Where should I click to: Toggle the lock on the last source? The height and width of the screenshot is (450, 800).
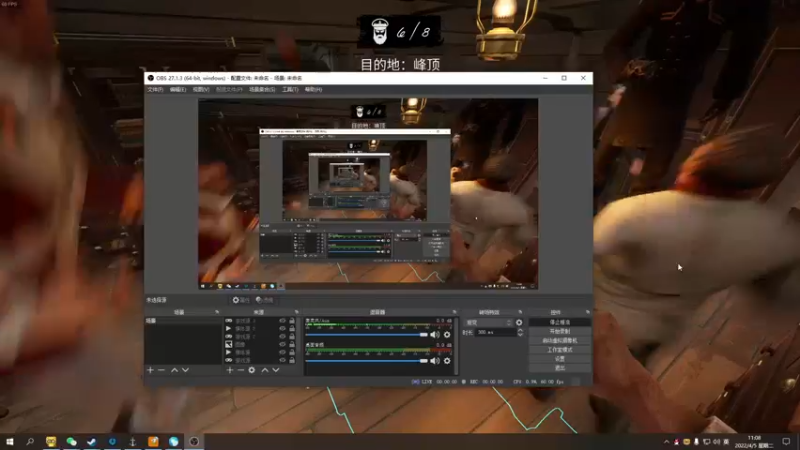pyautogui.click(x=292, y=360)
